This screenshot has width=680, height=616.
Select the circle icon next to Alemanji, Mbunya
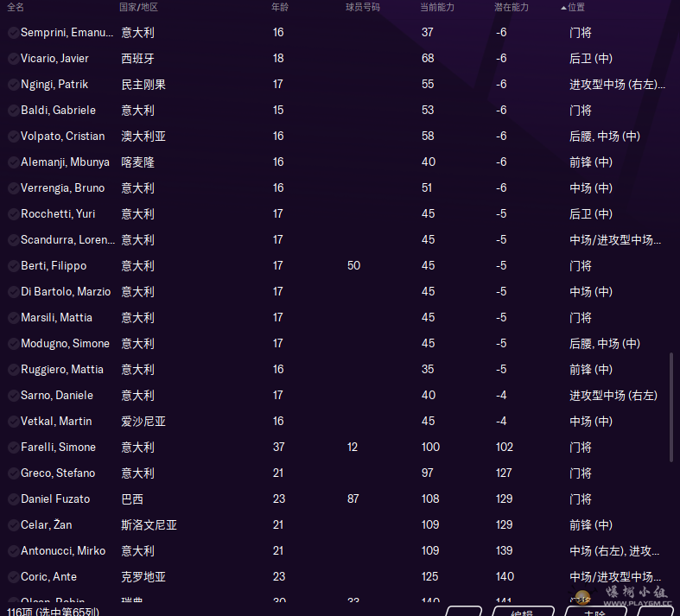pos(13,162)
